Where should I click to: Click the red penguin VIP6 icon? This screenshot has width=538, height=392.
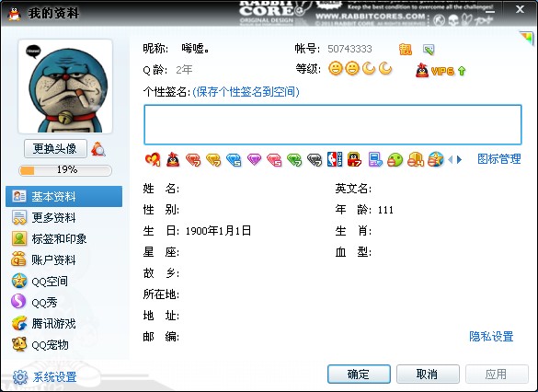pos(422,70)
